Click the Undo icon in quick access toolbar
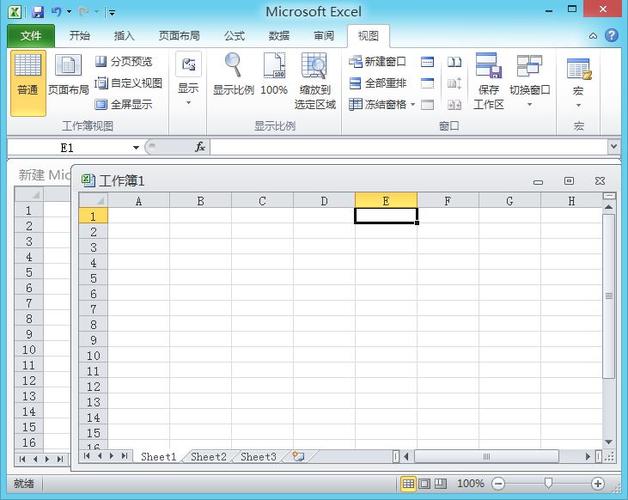The image size is (628, 500). (56, 12)
